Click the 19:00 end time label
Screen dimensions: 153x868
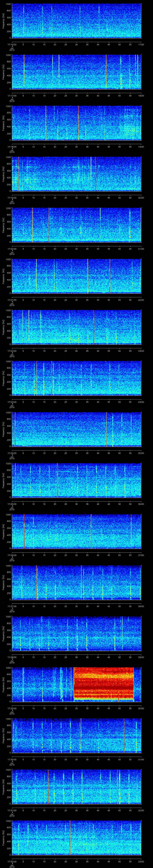tap(141, 147)
